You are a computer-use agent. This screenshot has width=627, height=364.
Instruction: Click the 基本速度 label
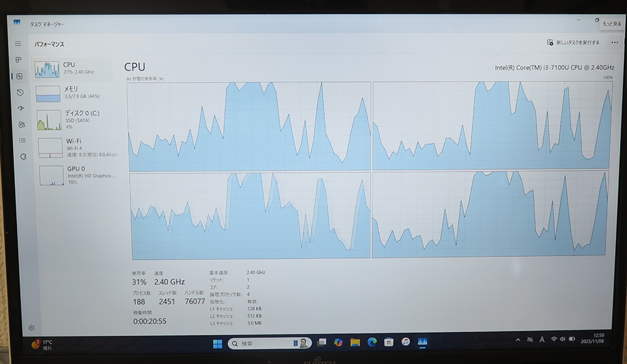point(219,273)
